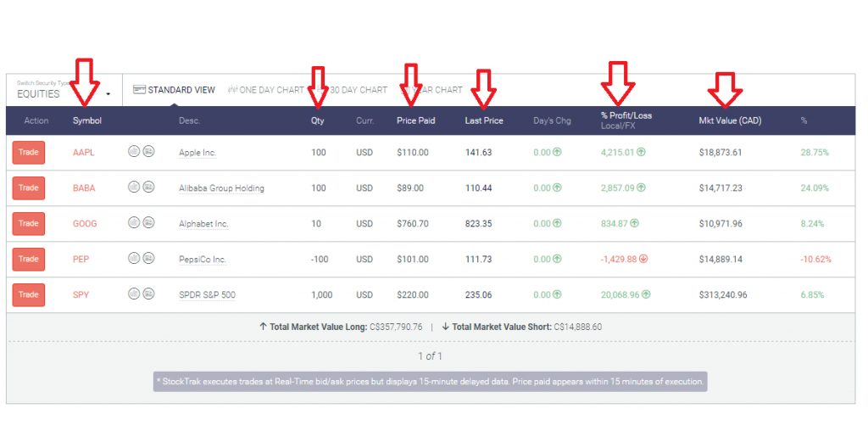Open the bar chart icon for GOOG

[133, 222]
